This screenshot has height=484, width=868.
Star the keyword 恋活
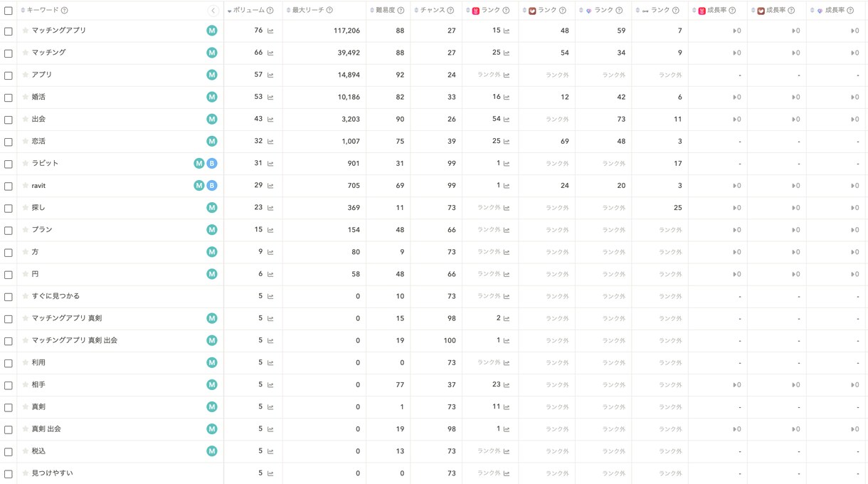tap(26, 141)
